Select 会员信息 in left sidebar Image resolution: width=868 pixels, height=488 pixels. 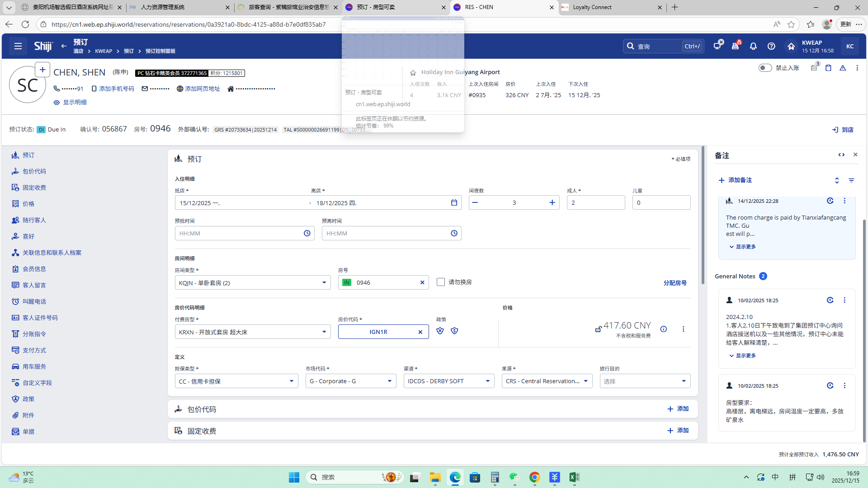point(34,269)
